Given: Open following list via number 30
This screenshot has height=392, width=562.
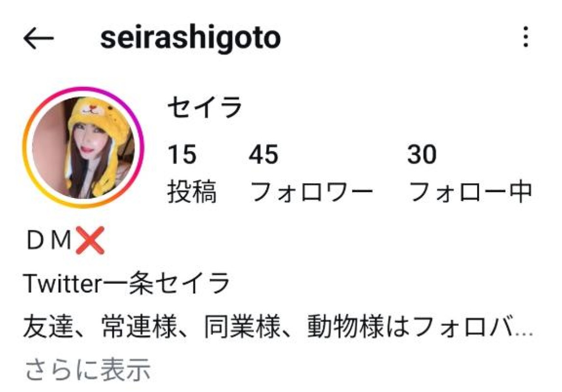Looking at the screenshot, I should pyautogui.click(x=422, y=155).
